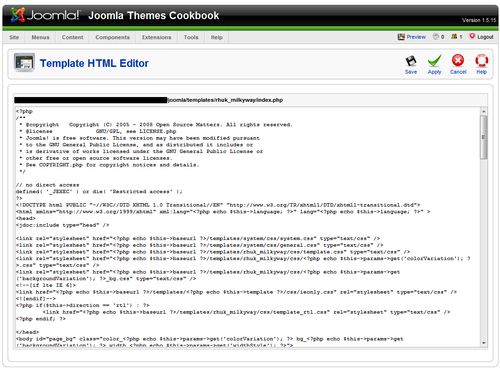This screenshot has width=500, height=370.
Task: Open the Tools menu
Action: click(x=191, y=37)
